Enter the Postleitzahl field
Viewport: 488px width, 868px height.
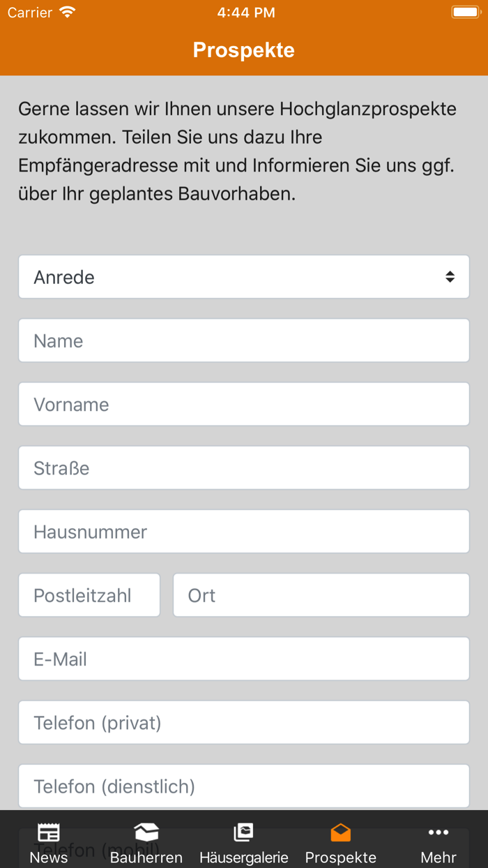89,595
